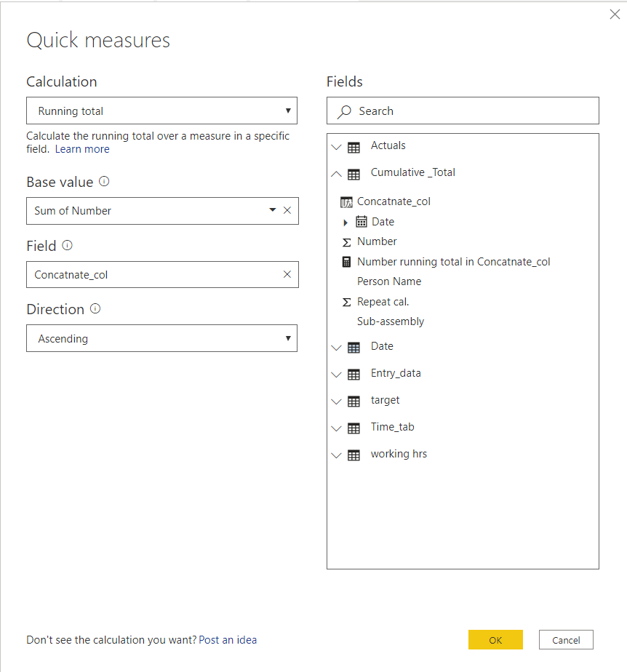Close the Quick measures dialog
The width and height of the screenshot is (627, 672).
click(615, 15)
